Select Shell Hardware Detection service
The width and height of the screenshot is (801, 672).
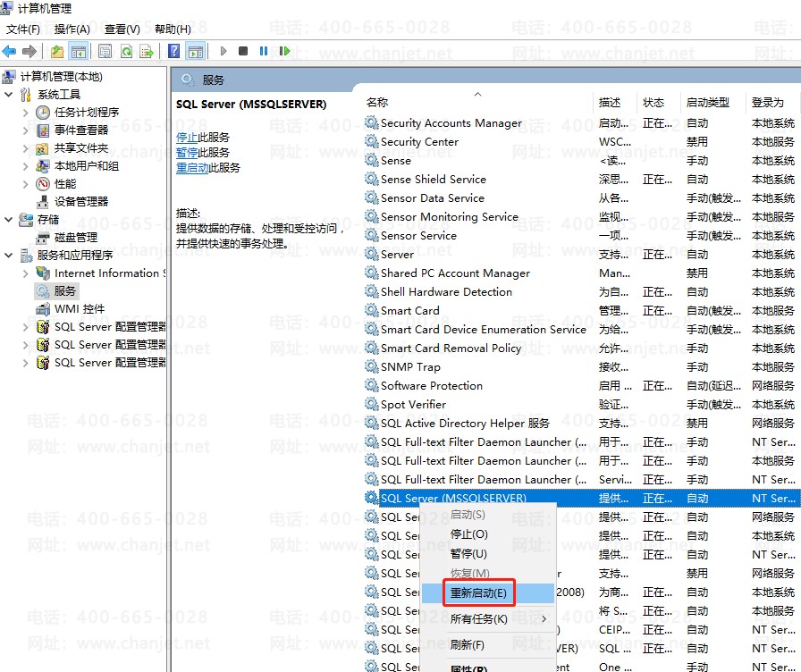coord(580,291)
